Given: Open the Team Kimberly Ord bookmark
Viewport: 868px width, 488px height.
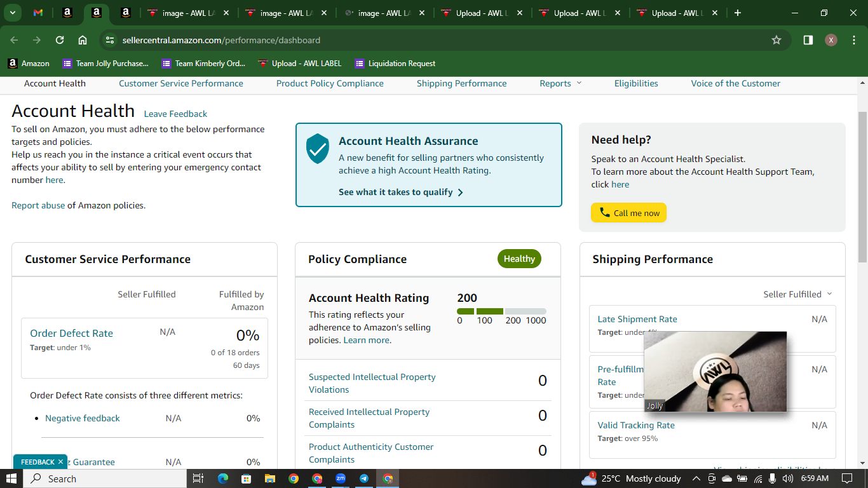Looking at the screenshot, I should tap(204, 64).
